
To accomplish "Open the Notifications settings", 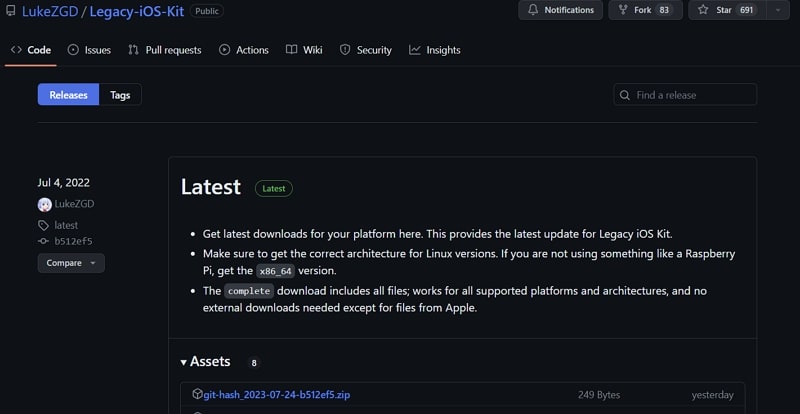I will (x=560, y=10).
